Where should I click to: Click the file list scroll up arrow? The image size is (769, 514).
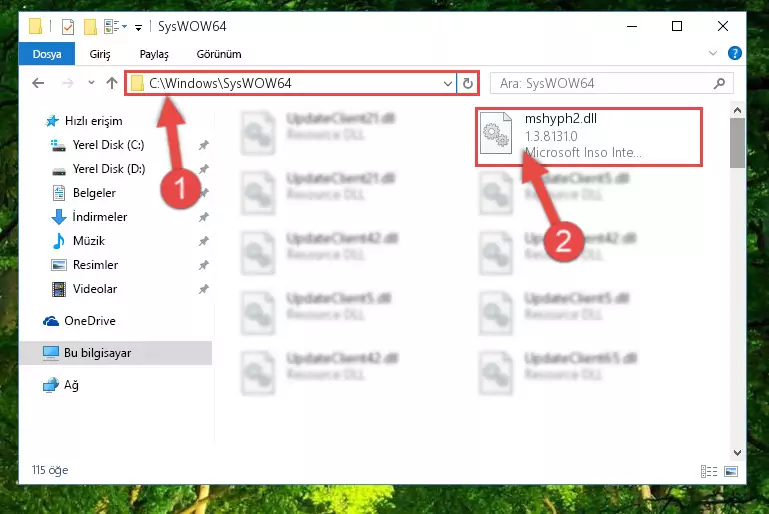(737, 110)
